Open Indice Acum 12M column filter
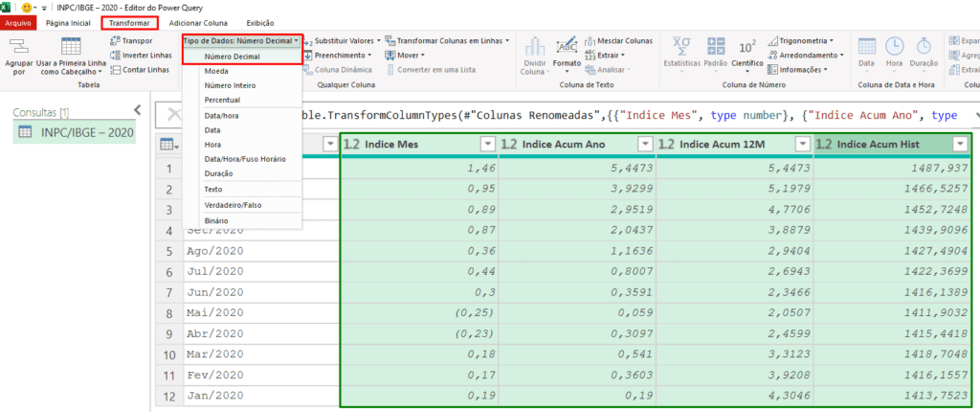980x412 pixels. pyautogui.click(x=803, y=145)
